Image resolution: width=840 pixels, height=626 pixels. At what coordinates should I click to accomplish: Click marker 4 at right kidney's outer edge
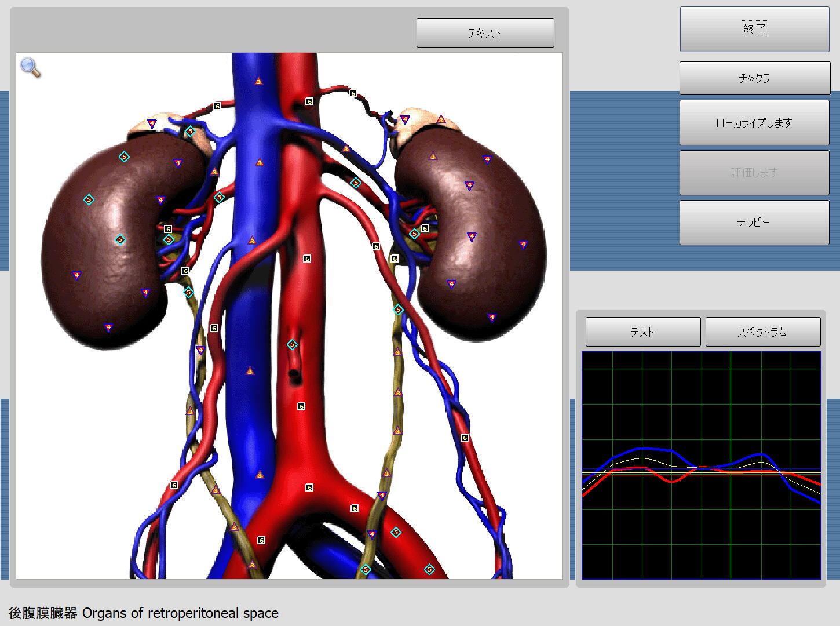[523, 245]
